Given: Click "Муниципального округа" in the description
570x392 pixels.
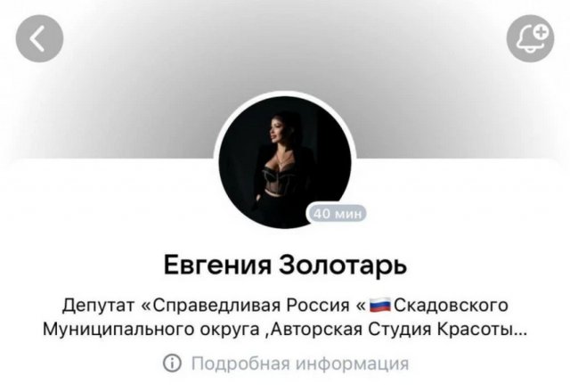Looking at the screenshot, I should click(151, 330).
